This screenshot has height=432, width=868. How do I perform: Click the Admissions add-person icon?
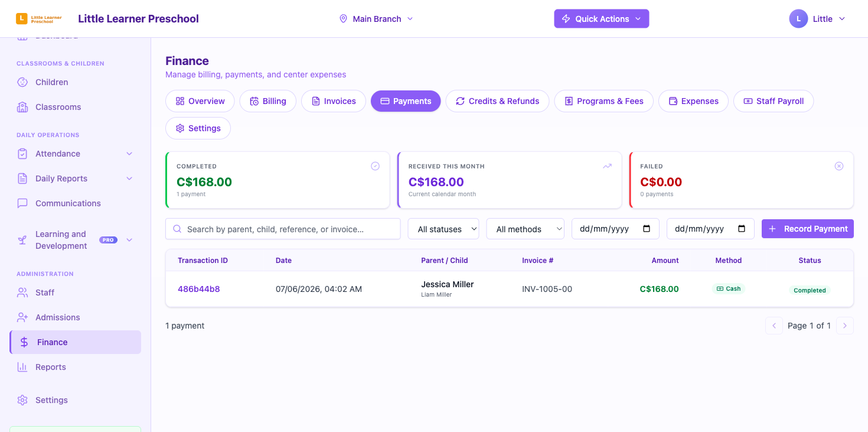pos(22,317)
